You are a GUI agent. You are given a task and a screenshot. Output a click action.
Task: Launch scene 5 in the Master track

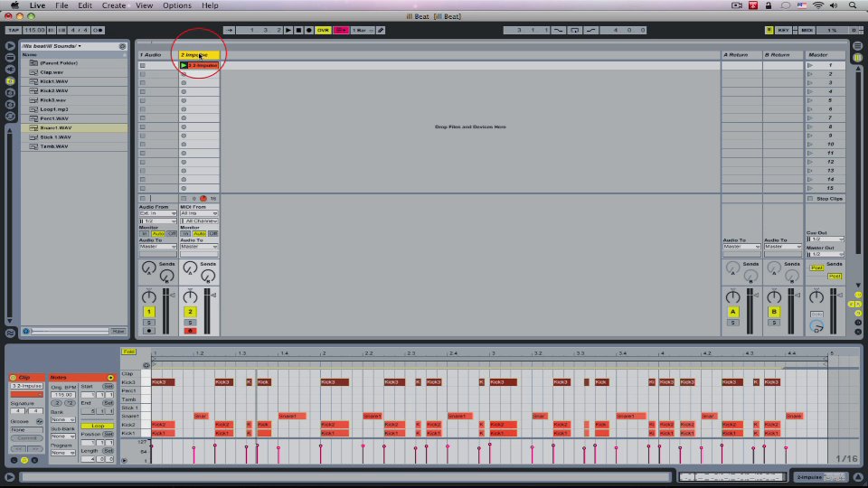click(810, 100)
